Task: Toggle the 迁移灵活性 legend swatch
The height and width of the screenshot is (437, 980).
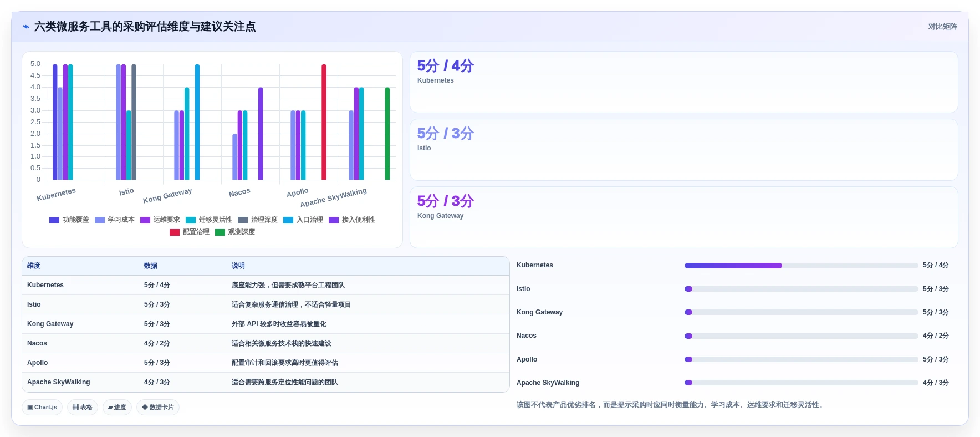Action: coord(191,220)
